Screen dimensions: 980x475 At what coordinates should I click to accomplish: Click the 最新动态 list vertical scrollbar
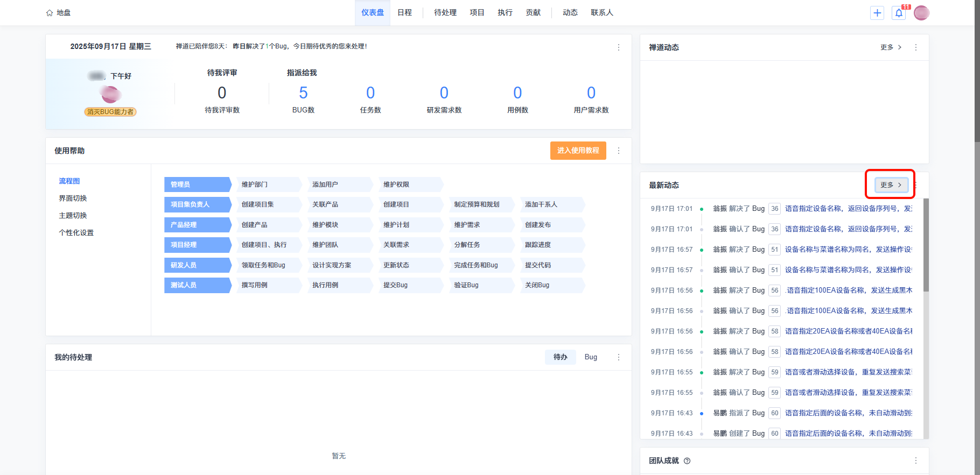coord(926,245)
